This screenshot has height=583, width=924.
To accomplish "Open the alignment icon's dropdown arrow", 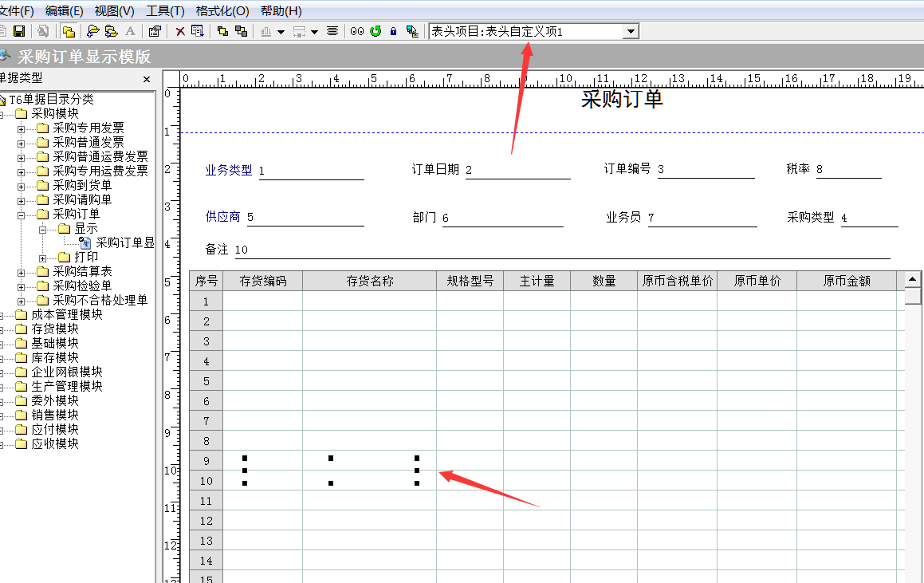I will click(281, 32).
